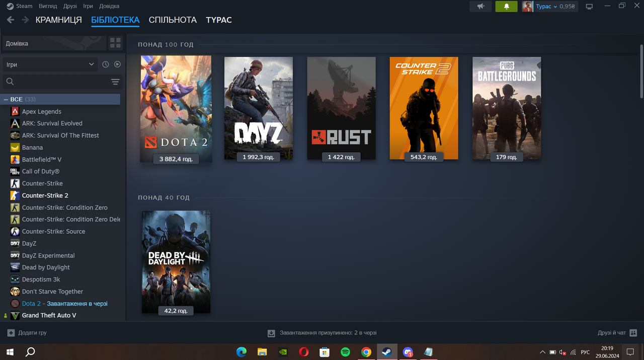Image resolution: width=644 pixels, height=360 pixels.
Task: Open Spotify from the taskbar
Action: (x=345, y=352)
